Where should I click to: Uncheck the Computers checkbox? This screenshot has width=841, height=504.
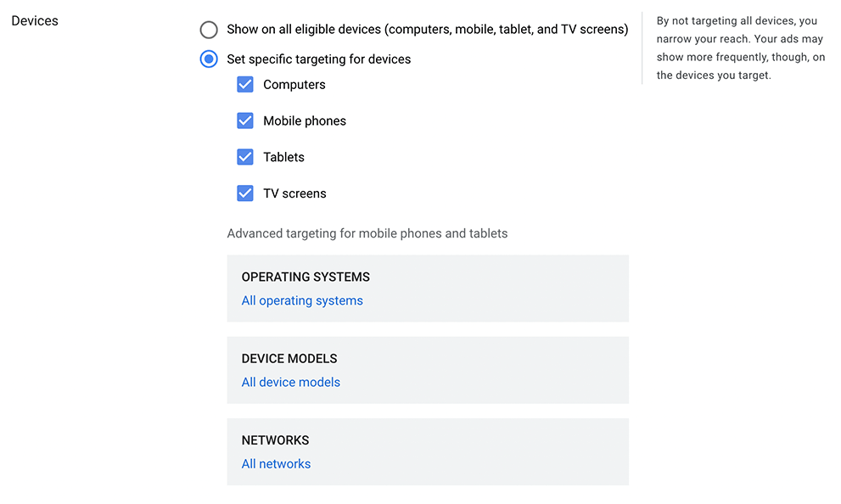coord(245,85)
